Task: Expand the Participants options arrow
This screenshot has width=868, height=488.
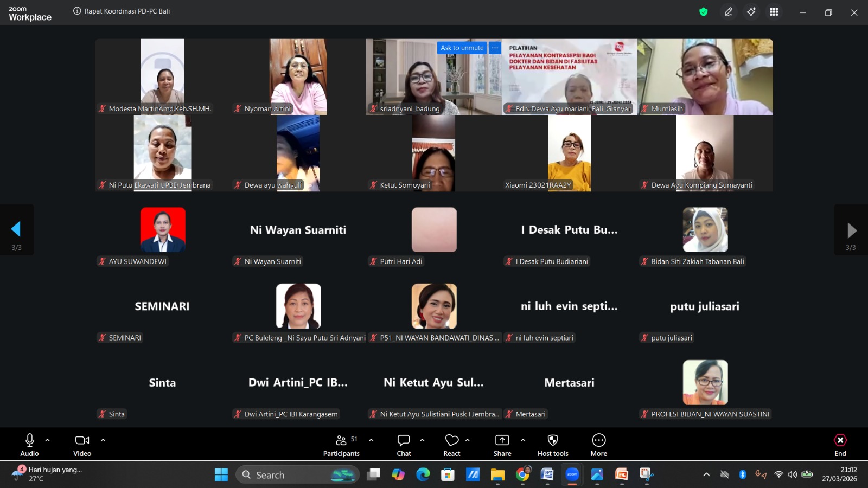Action: (x=371, y=440)
